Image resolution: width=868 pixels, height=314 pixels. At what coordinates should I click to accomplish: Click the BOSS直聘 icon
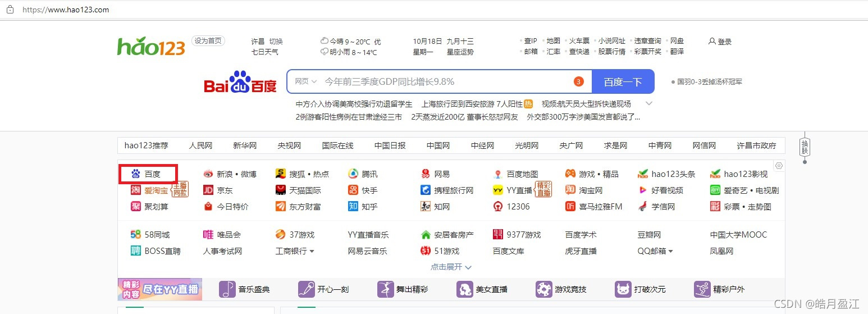(x=135, y=251)
